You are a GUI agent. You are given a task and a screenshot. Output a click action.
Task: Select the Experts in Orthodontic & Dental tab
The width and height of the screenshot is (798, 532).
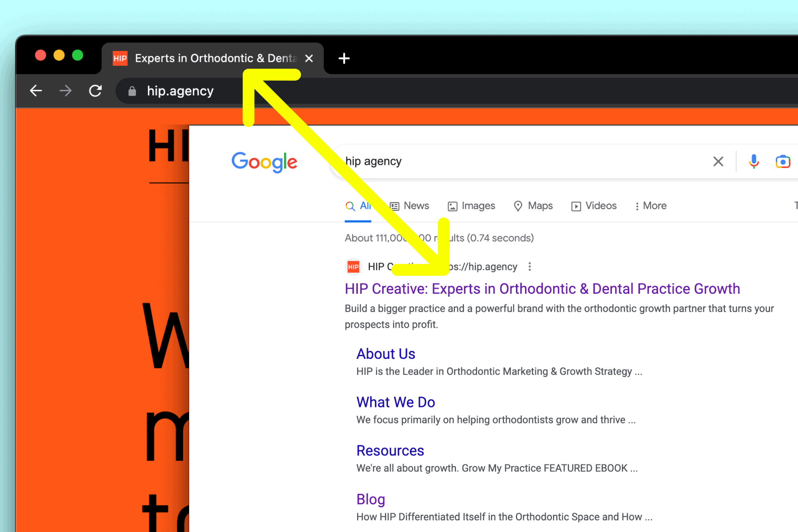213,59
